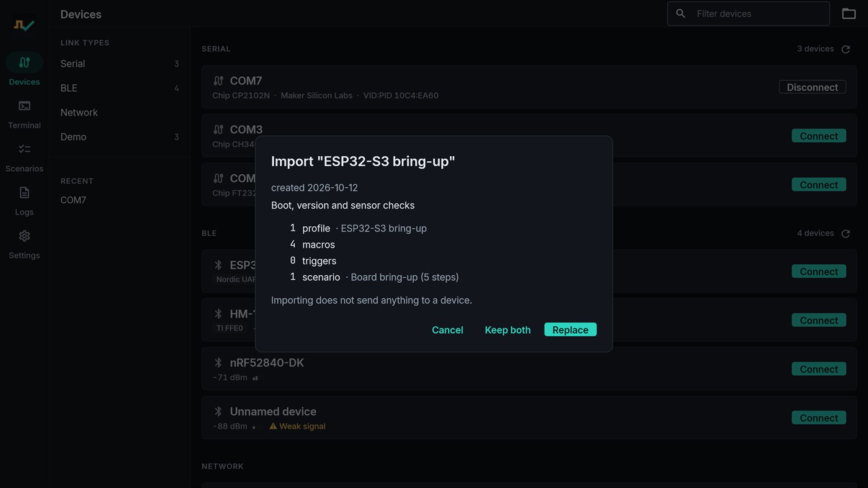Connect to nRF52840-DK
Image resolution: width=868 pixels, height=488 pixels.
click(818, 369)
